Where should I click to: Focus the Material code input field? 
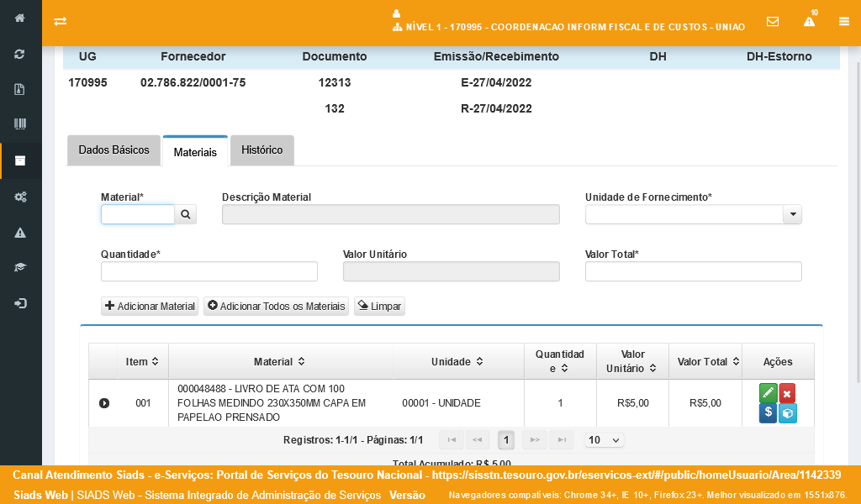[x=138, y=214]
